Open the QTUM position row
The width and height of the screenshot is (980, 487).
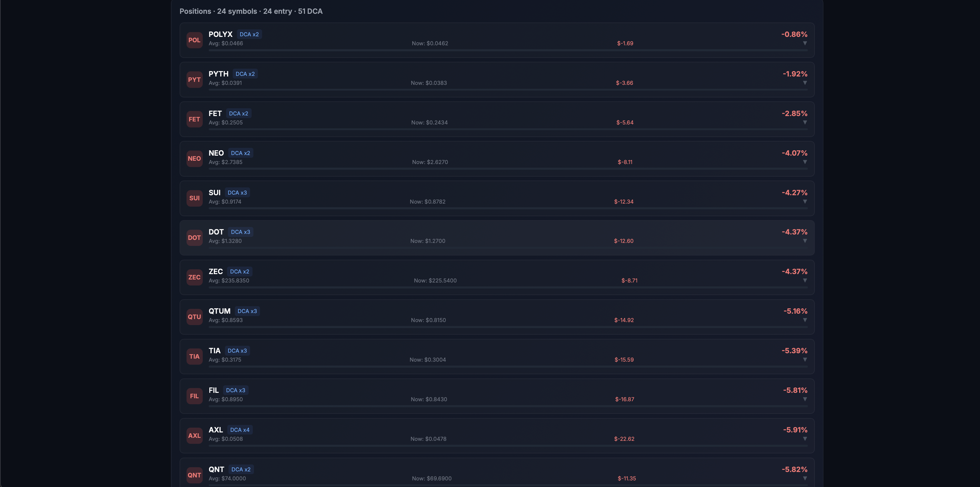pyautogui.click(x=494, y=317)
